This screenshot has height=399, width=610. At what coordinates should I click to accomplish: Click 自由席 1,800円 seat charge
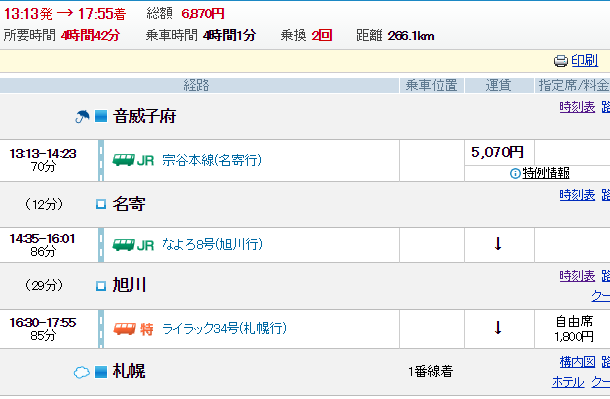point(574,329)
